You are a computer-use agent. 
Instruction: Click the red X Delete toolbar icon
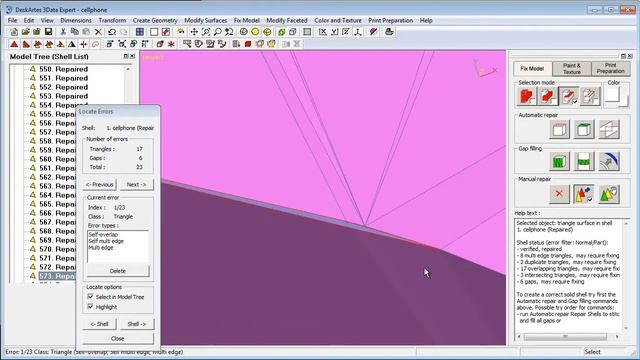[x=98, y=32]
